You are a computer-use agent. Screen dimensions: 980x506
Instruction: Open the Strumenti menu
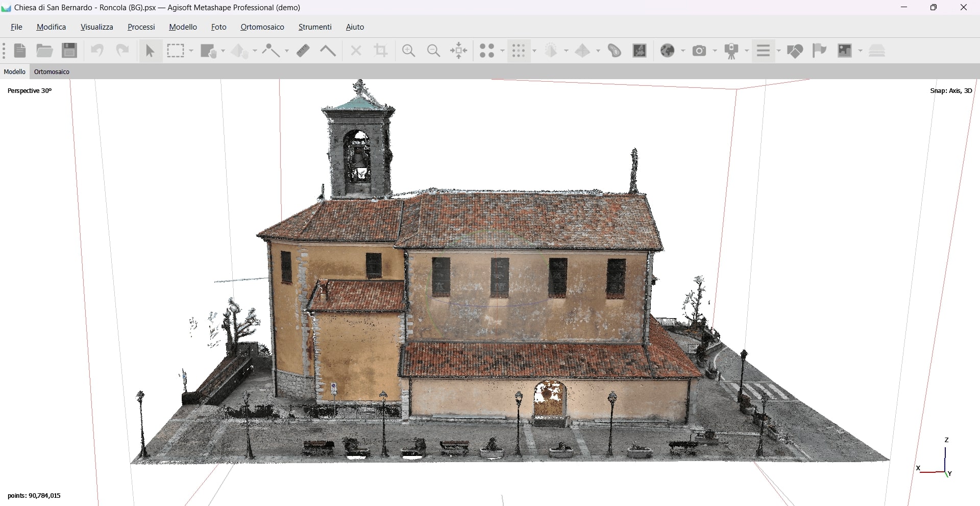tap(315, 27)
